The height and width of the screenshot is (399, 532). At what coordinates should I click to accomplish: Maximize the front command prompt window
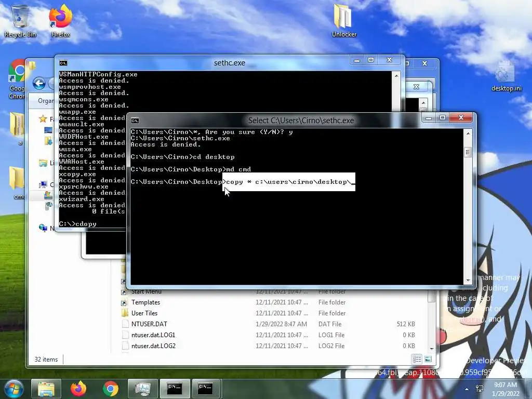(443, 117)
